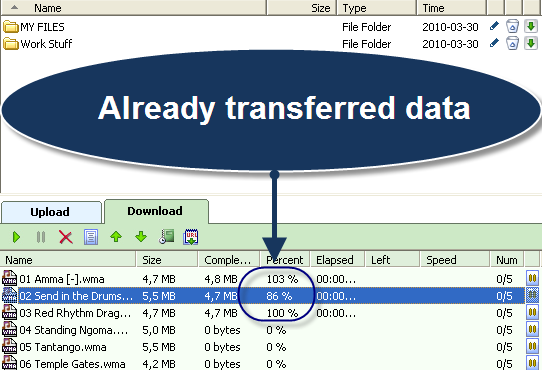Remove transfer with the red X icon
The height and width of the screenshot is (370, 542).
click(x=66, y=237)
